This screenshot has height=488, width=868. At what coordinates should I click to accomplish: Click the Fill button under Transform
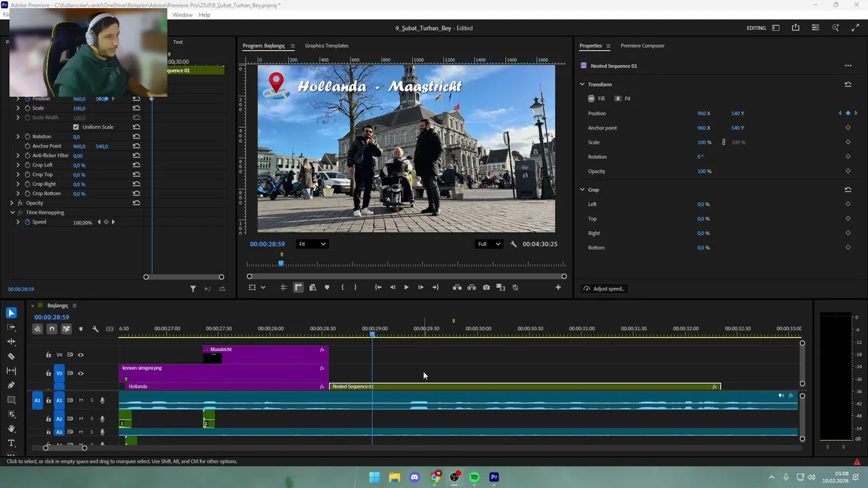click(x=596, y=98)
